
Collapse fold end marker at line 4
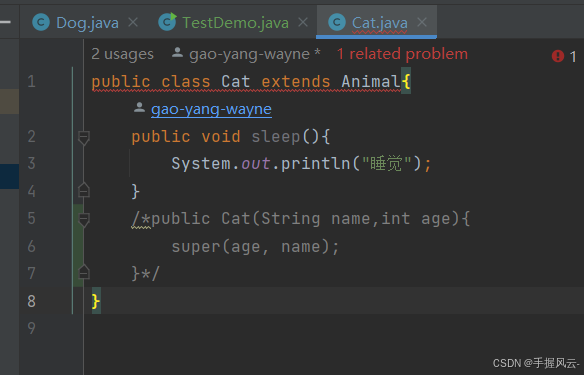[x=84, y=190]
